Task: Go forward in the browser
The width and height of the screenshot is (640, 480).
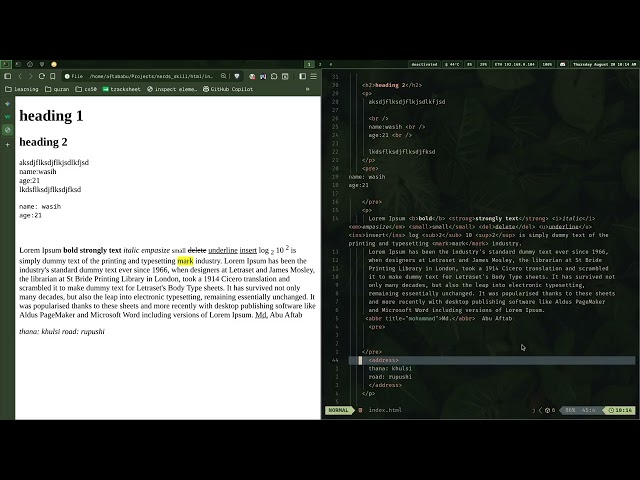Action: click(30, 76)
